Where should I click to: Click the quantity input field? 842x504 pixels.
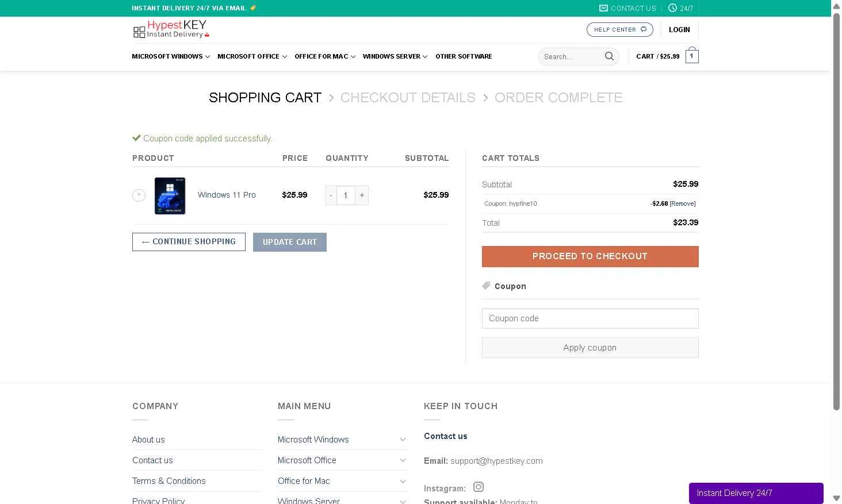point(346,195)
